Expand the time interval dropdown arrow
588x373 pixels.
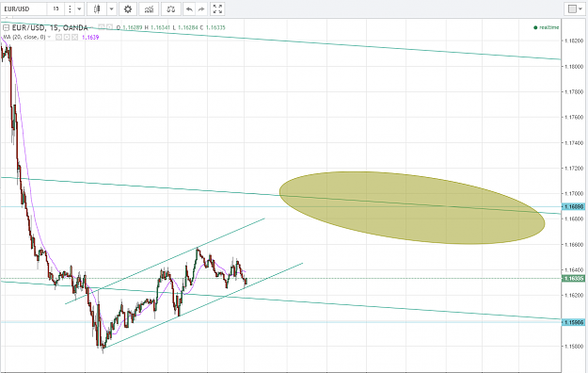point(79,9)
